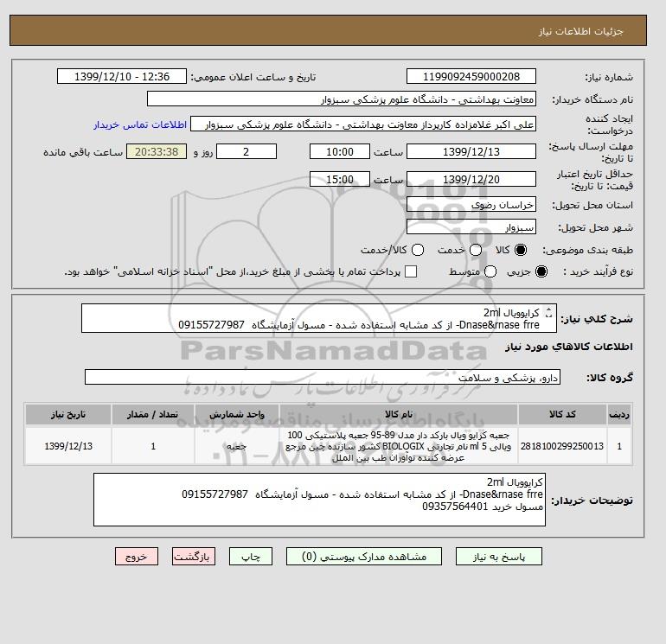Click the response deadline date 1399/12/13 field
Screen dimensions: 666x644
point(471,151)
